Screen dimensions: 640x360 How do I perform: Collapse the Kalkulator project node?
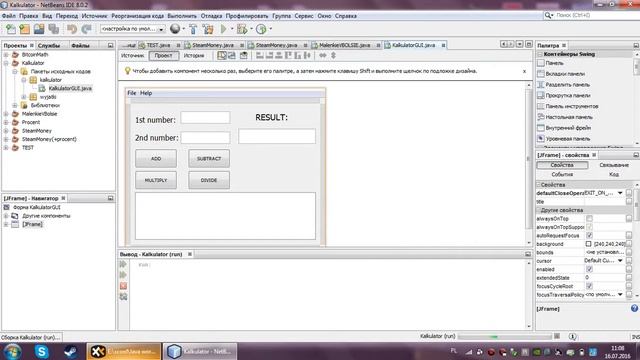(x=6, y=63)
